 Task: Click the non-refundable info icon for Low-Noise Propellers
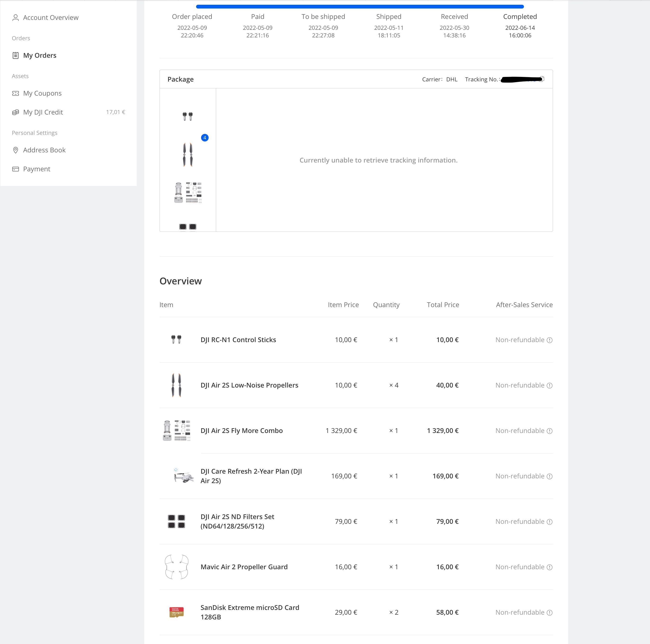549,386
